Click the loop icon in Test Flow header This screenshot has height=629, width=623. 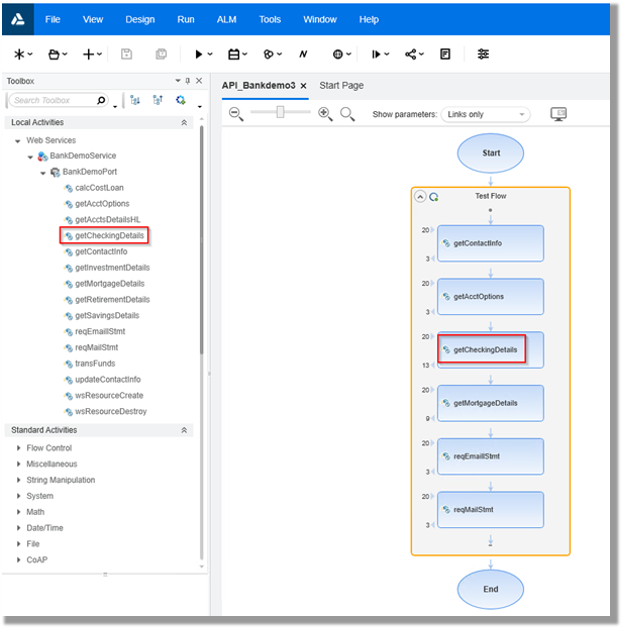coord(434,197)
